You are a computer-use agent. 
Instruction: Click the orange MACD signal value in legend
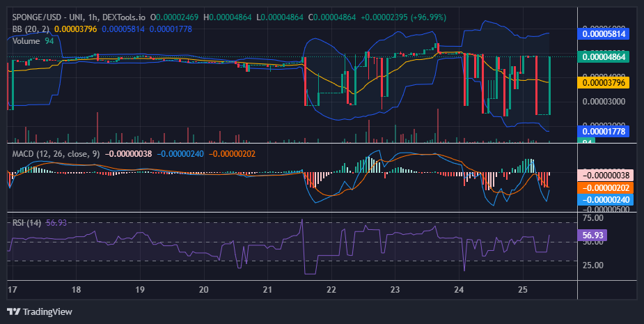click(x=232, y=154)
